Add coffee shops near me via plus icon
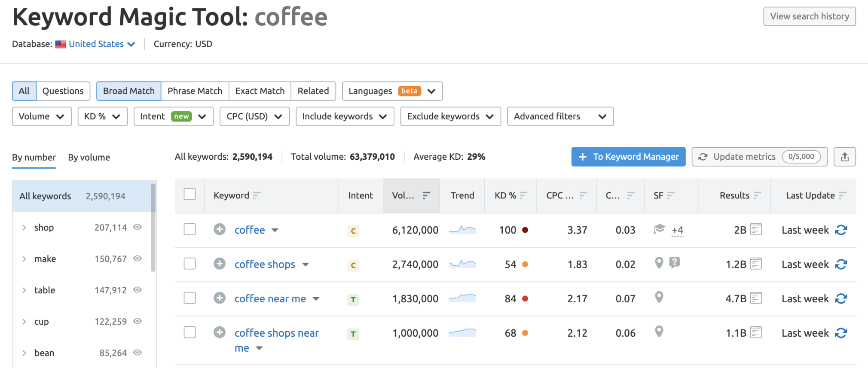 click(x=220, y=332)
